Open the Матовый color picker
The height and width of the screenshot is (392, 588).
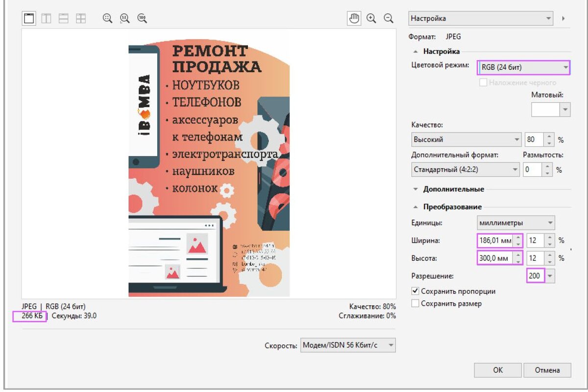coord(551,110)
